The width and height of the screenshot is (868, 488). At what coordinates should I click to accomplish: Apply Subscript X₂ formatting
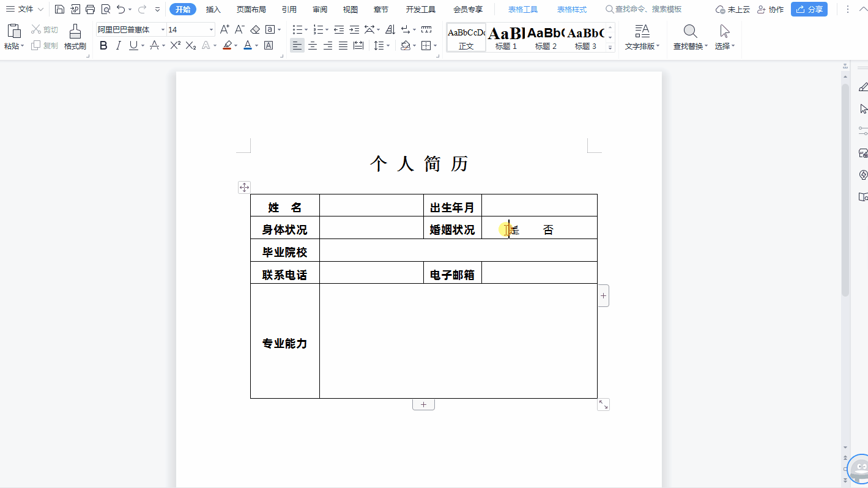(x=191, y=45)
